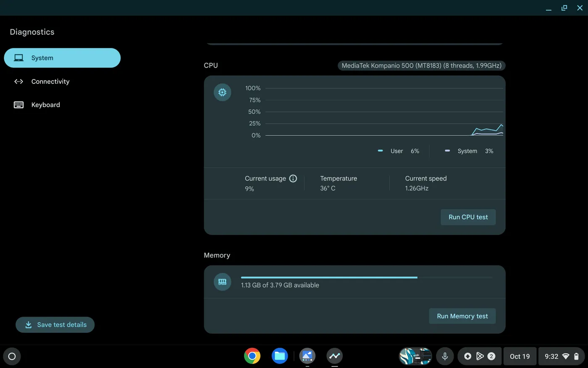
Task: Click the User 6% value
Action: (415, 151)
